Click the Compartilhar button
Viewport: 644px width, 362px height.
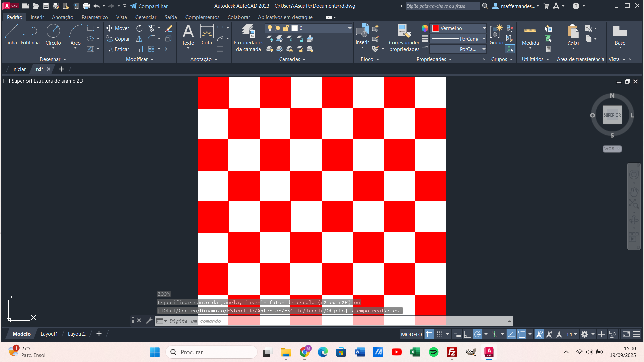coord(149,6)
